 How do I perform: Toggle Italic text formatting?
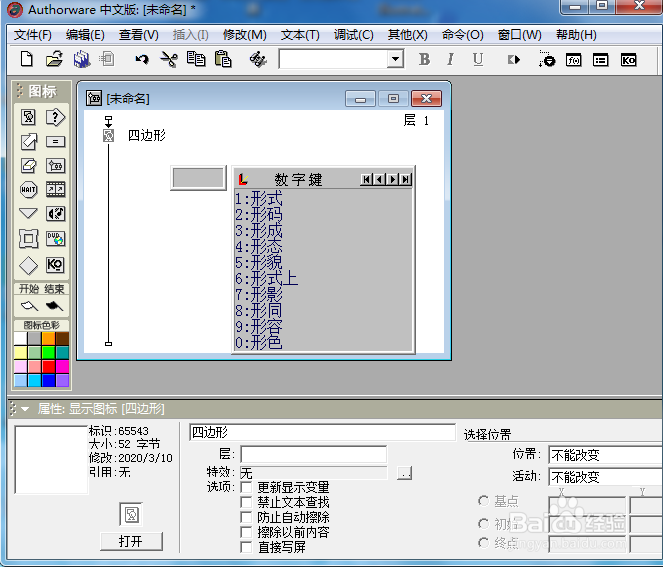tap(451, 59)
